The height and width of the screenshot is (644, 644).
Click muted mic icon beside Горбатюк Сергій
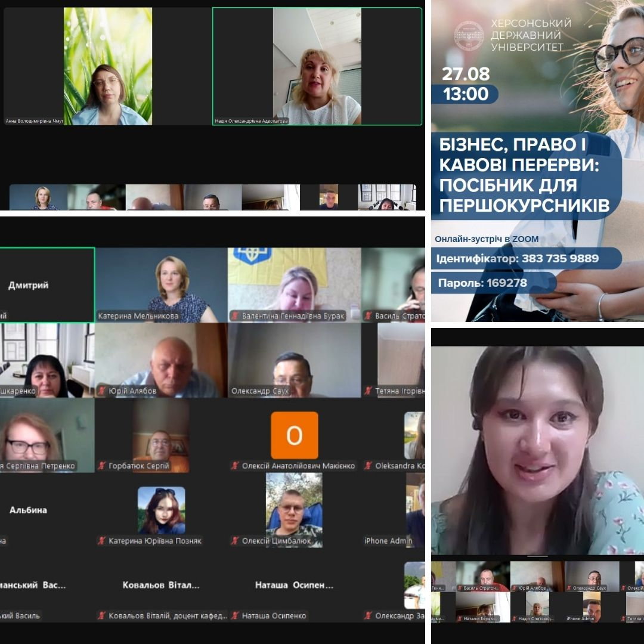coord(101,466)
